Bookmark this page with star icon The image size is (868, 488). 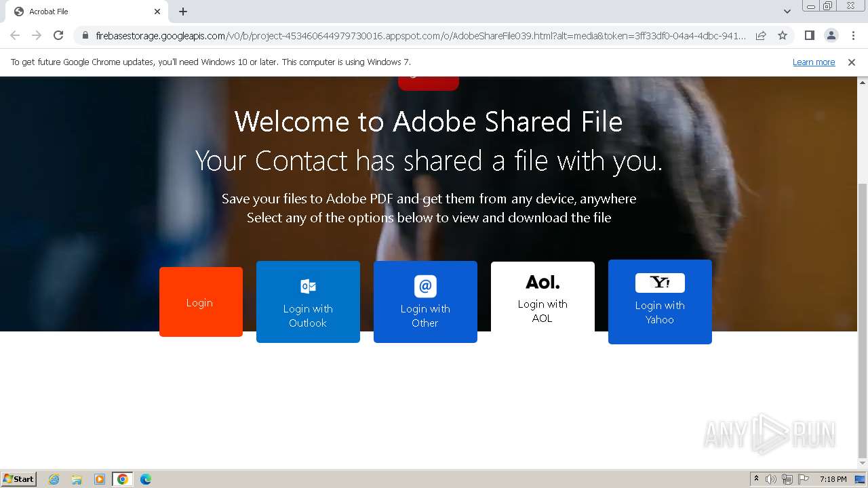point(783,35)
